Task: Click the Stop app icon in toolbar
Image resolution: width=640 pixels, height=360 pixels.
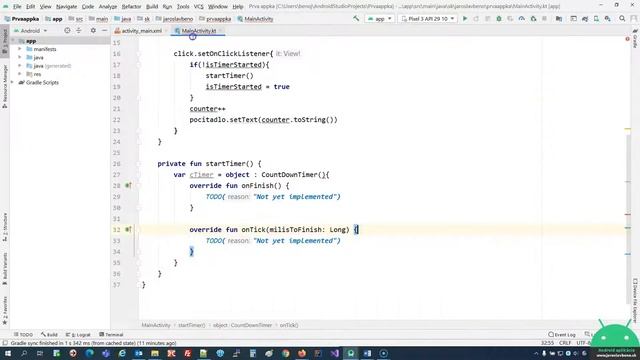Action: click(x=544, y=19)
